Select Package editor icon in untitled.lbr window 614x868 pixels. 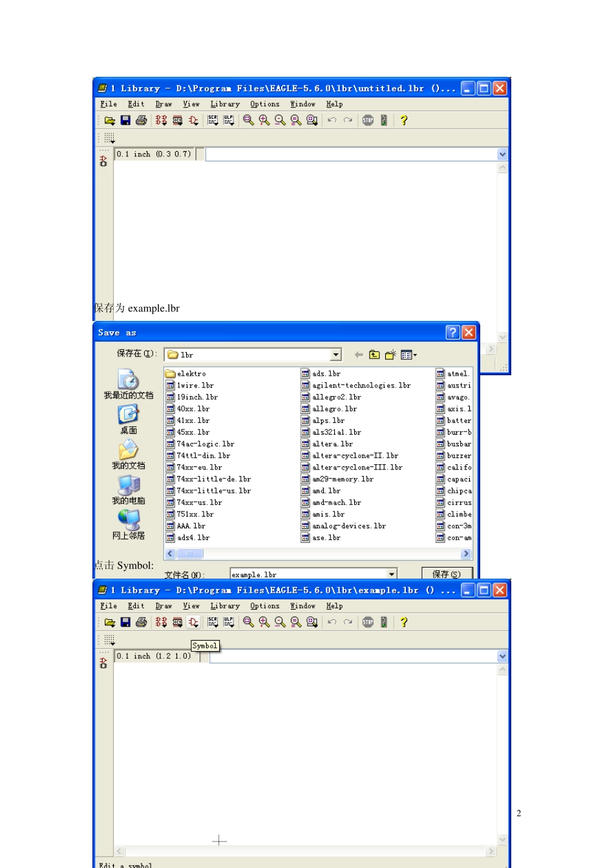click(x=177, y=120)
